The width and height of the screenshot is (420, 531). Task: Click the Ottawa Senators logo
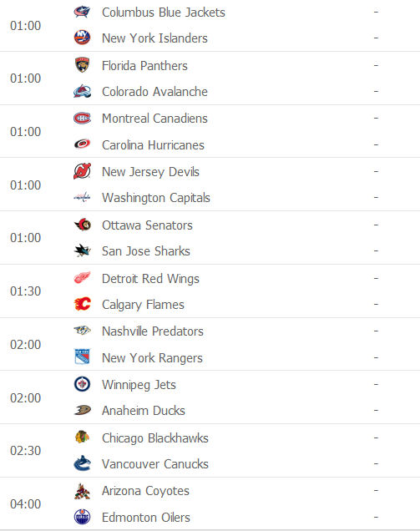point(82,225)
